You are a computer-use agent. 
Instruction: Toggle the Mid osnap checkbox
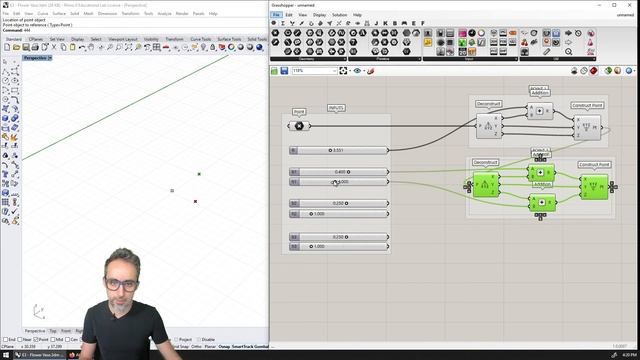tap(53, 340)
